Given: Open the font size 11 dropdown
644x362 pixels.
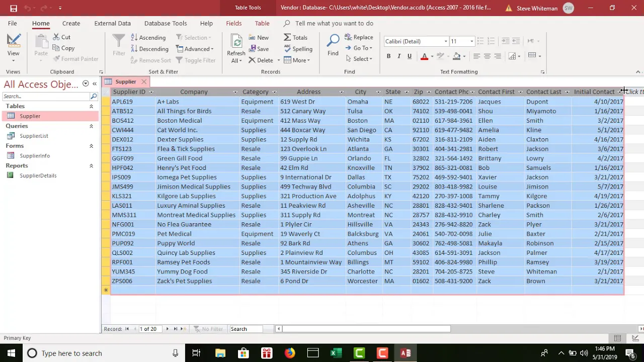Looking at the screenshot, I should pyautogui.click(x=471, y=41).
